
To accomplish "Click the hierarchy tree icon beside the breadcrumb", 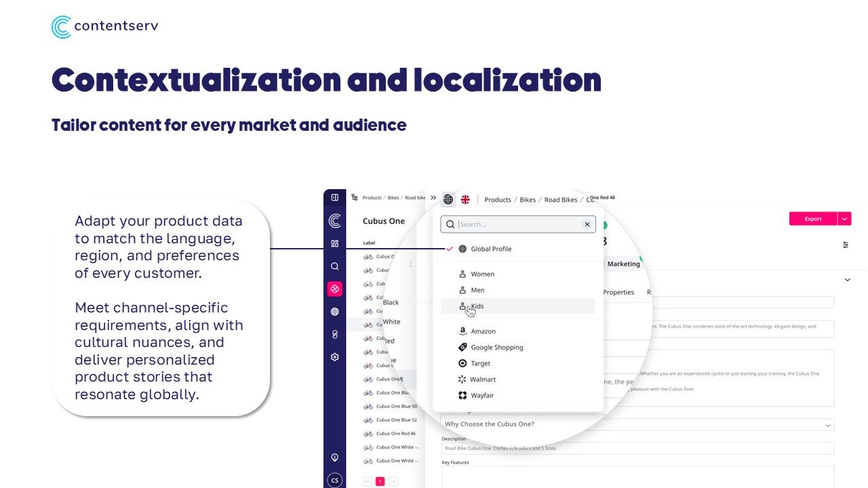I will tap(355, 197).
